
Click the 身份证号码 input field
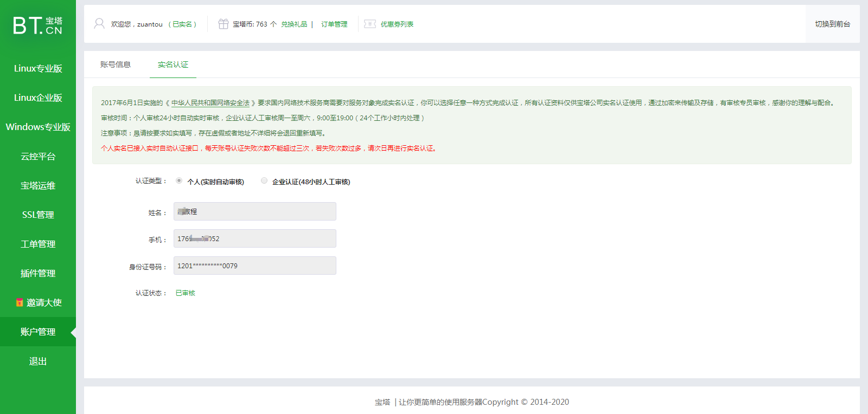pos(255,266)
